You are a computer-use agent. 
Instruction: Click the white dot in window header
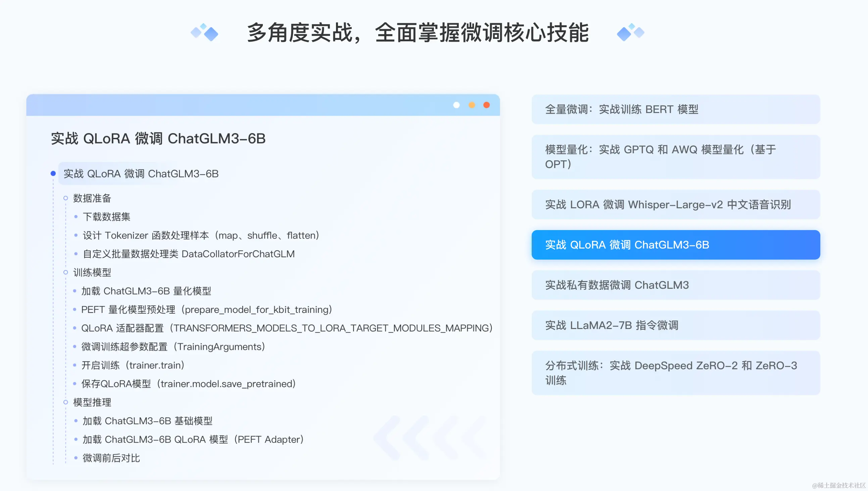[x=456, y=105]
